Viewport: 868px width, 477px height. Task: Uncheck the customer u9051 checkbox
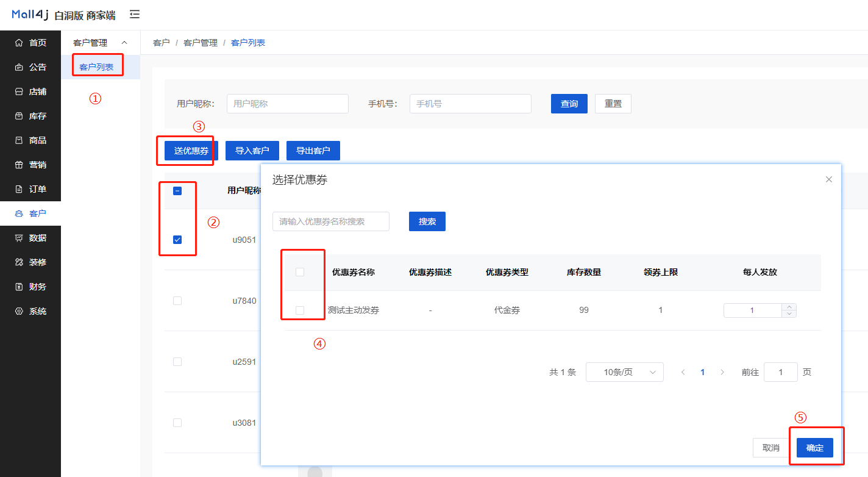(177, 240)
